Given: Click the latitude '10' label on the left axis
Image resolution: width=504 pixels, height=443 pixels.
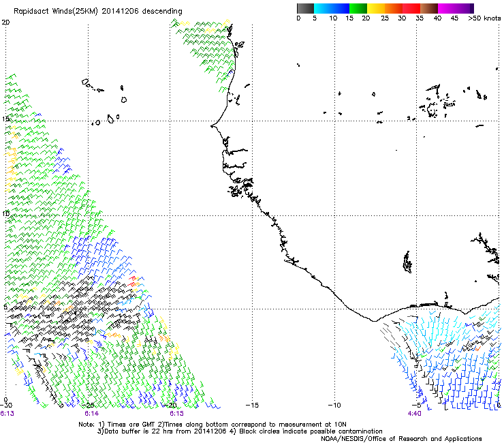Looking at the screenshot, I should point(5,213).
